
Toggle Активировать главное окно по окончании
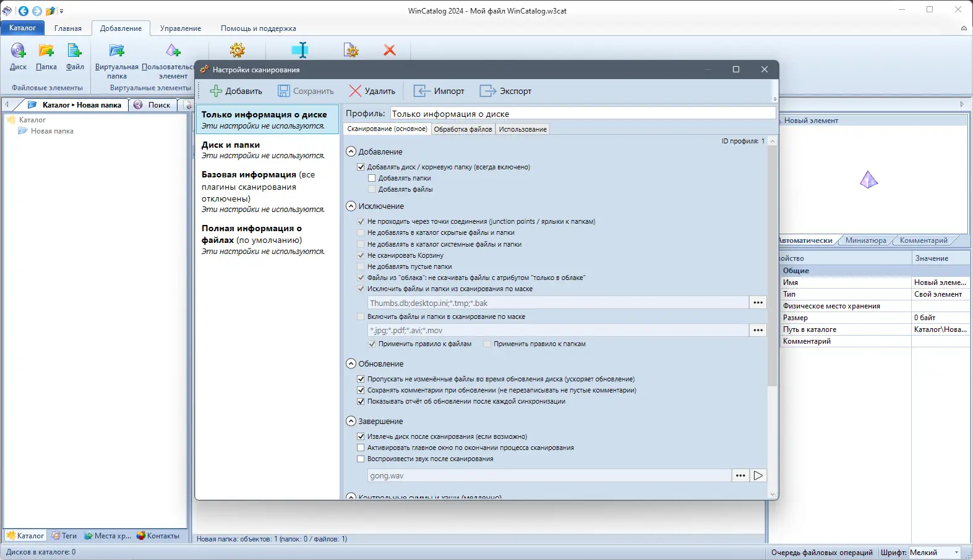[361, 448]
